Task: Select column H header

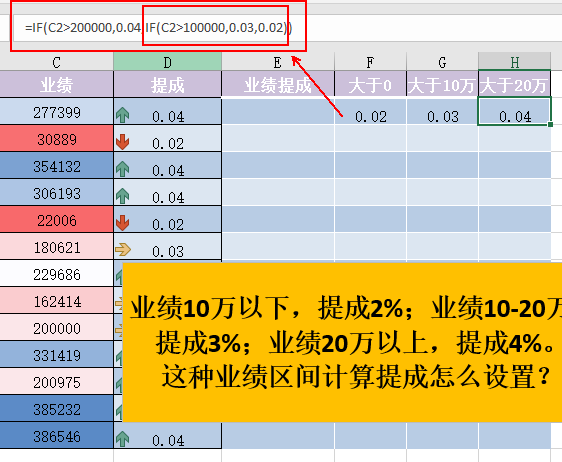Action: 515,62
